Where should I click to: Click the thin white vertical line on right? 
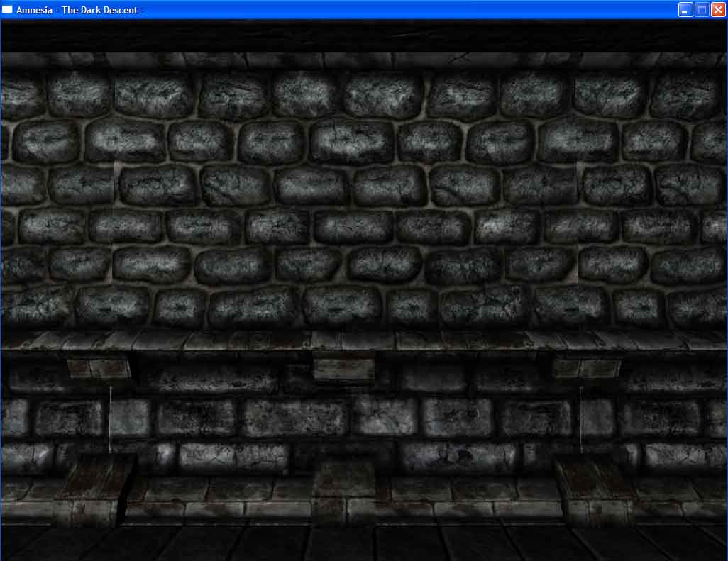580,418
